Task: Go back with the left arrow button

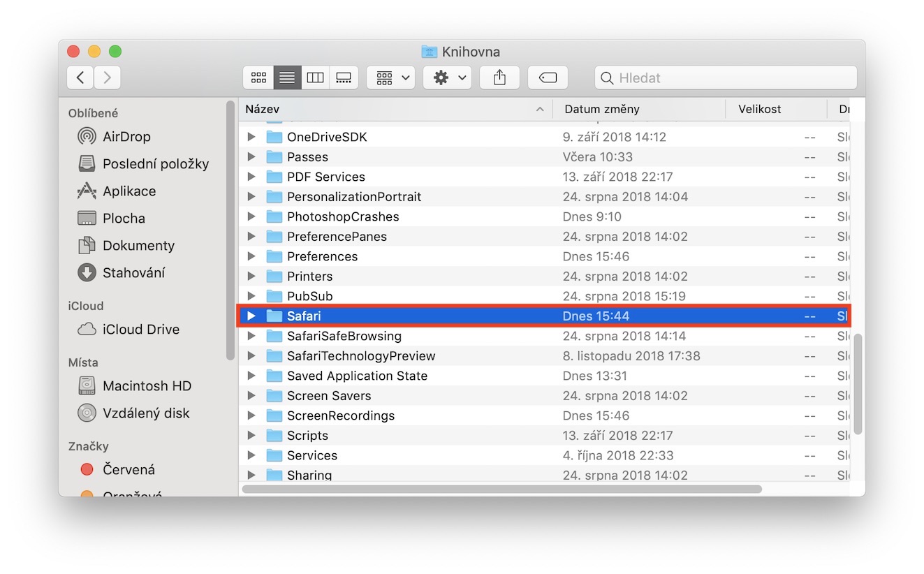Action: click(x=80, y=78)
